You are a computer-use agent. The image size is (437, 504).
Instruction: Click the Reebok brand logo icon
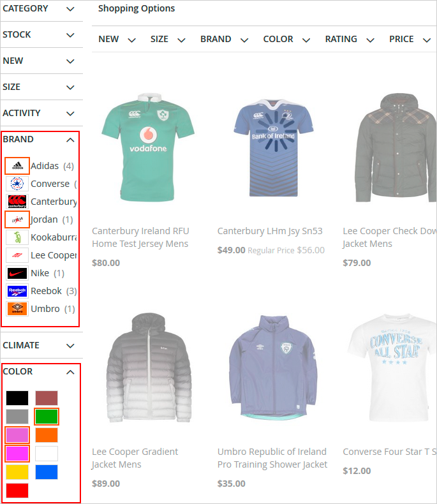coord(17,291)
